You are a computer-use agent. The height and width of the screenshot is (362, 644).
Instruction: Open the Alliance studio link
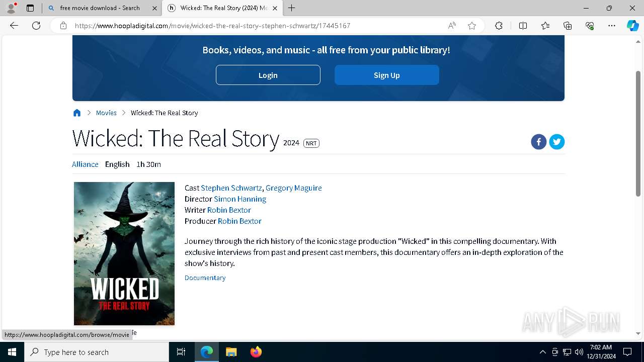pos(85,164)
